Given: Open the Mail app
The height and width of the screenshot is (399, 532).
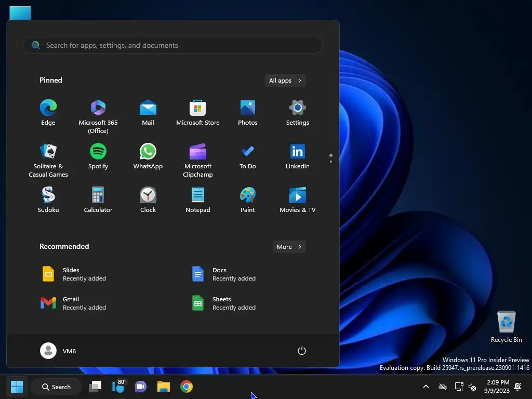Looking at the screenshot, I should pyautogui.click(x=148, y=113).
